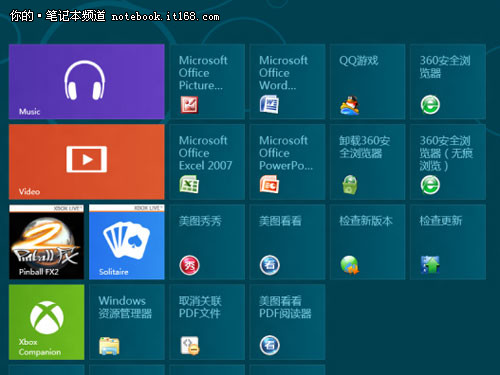The height and width of the screenshot is (375, 500).
Task: Open the 卸载360安全浏览器 uninstall tile
Action: coord(367,162)
